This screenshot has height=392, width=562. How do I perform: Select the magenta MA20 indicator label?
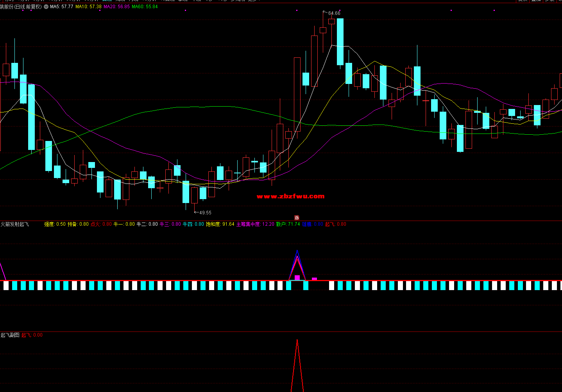coord(116,7)
